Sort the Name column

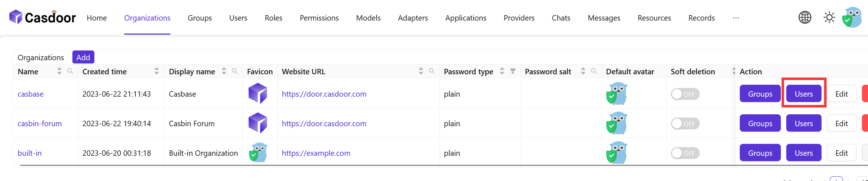tap(59, 71)
